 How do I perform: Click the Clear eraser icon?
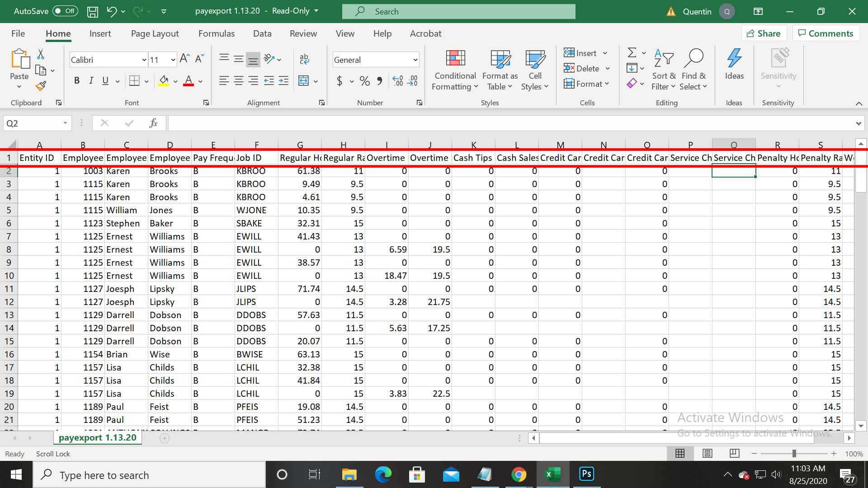coord(632,84)
